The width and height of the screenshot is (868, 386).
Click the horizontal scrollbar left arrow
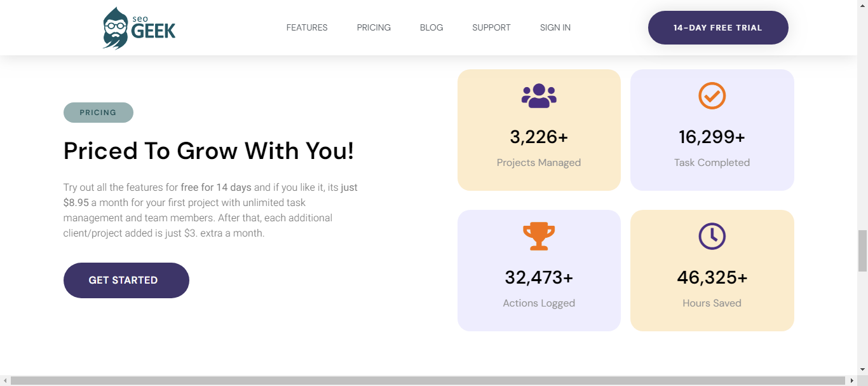coord(5,380)
